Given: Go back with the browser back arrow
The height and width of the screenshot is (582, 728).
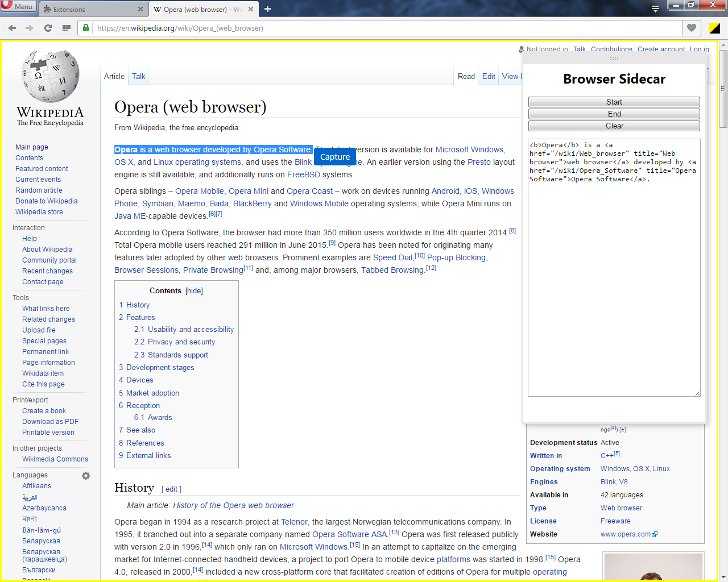Looking at the screenshot, I should [x=12, y=28].
